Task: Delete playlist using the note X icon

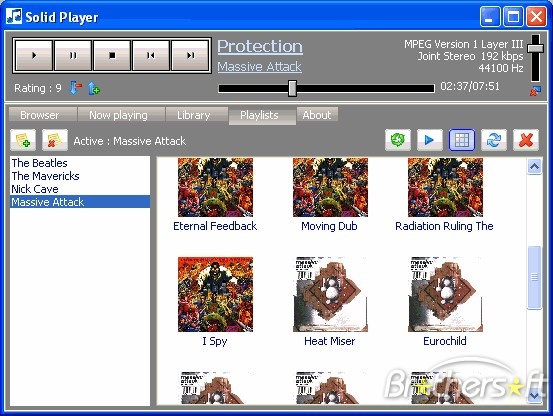Action: point(55,140)
